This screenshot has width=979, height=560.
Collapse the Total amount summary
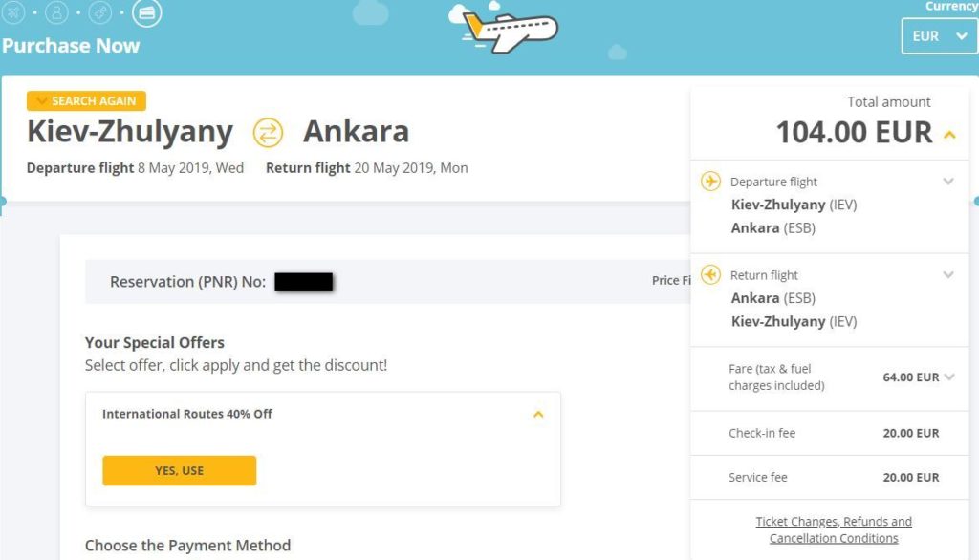[949, 134]
